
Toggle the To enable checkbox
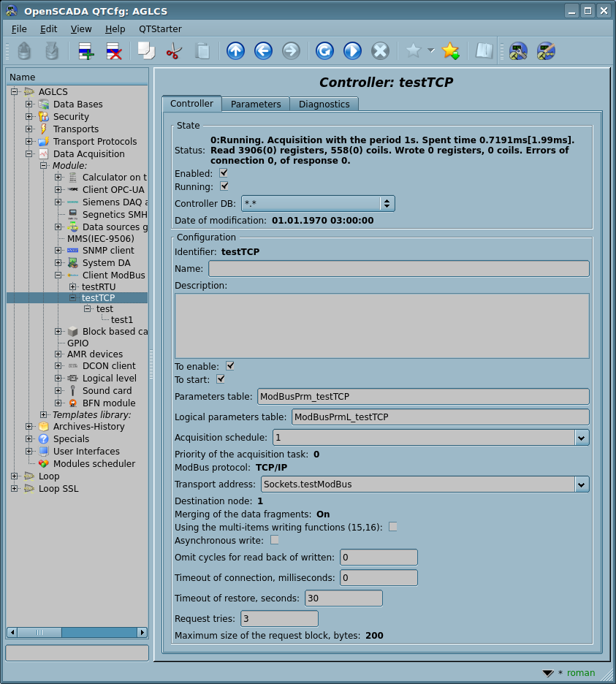tap(230, 366)
